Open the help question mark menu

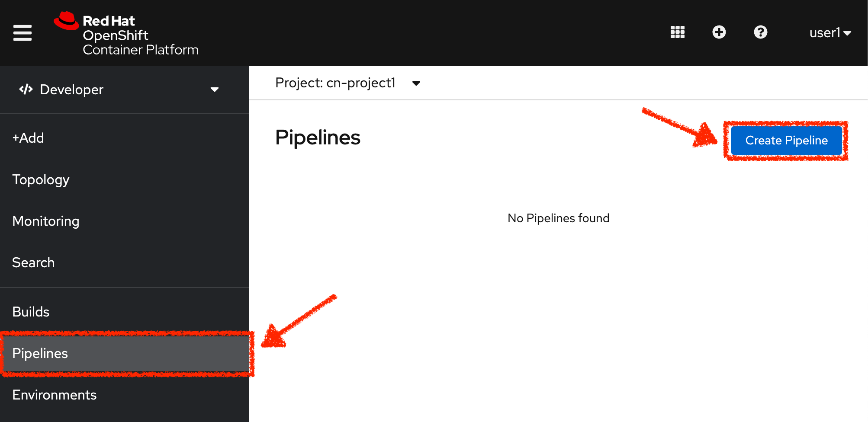[x=760, y=32]
